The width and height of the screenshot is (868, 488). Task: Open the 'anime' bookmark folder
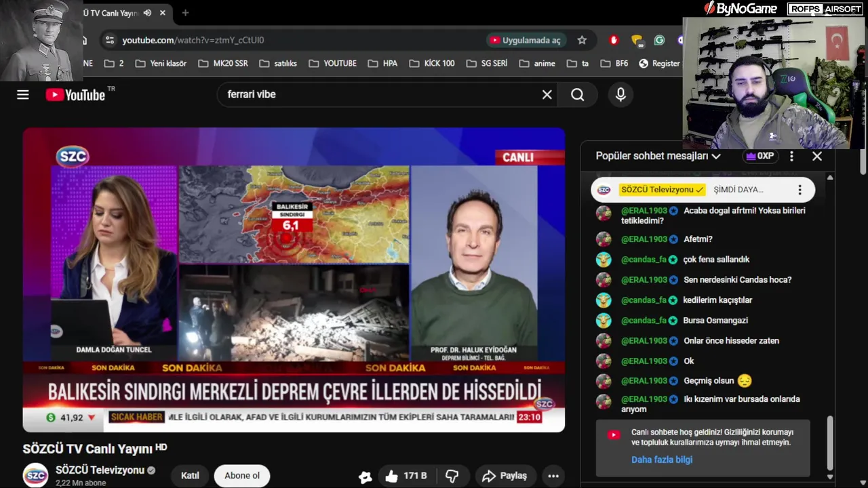[537, 63]
